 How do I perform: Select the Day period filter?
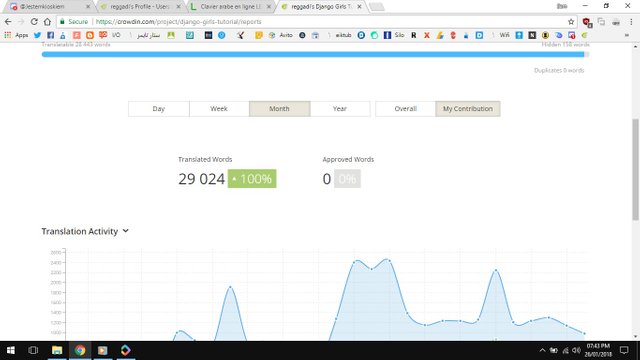[158, 109]
